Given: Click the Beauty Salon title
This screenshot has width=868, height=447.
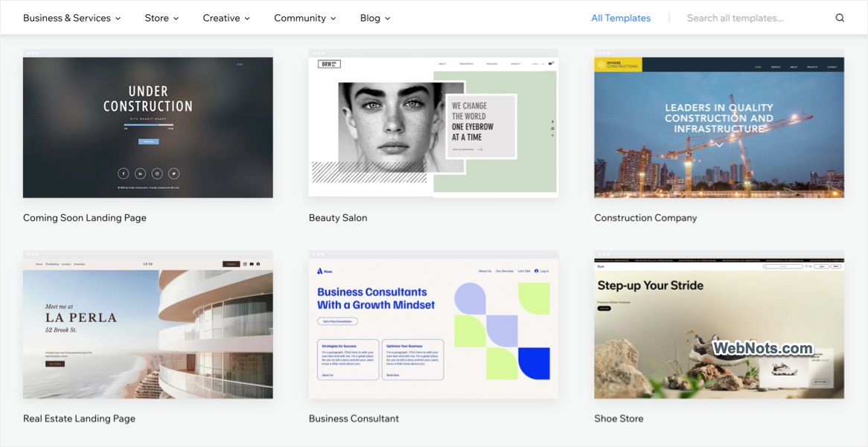Looking at the screenshot, I should coord(338,217).
